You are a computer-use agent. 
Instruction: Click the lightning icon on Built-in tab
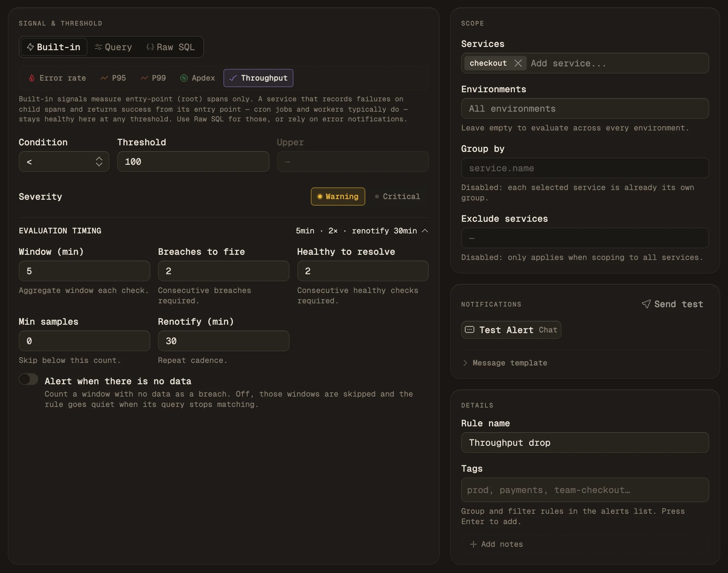click(30, 47)
